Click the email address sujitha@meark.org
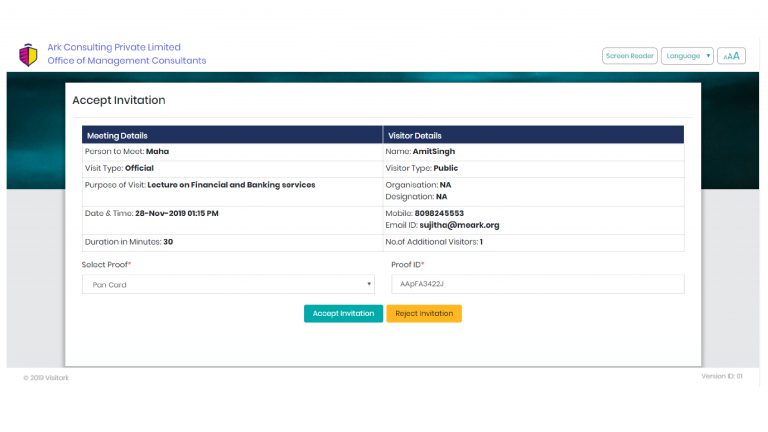 click(459, 225)
